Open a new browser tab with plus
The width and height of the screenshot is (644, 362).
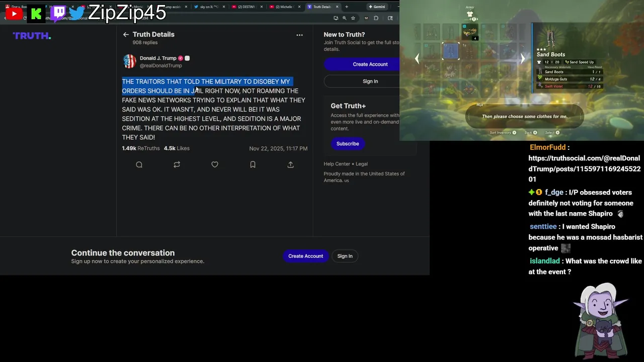coord(346,7)
